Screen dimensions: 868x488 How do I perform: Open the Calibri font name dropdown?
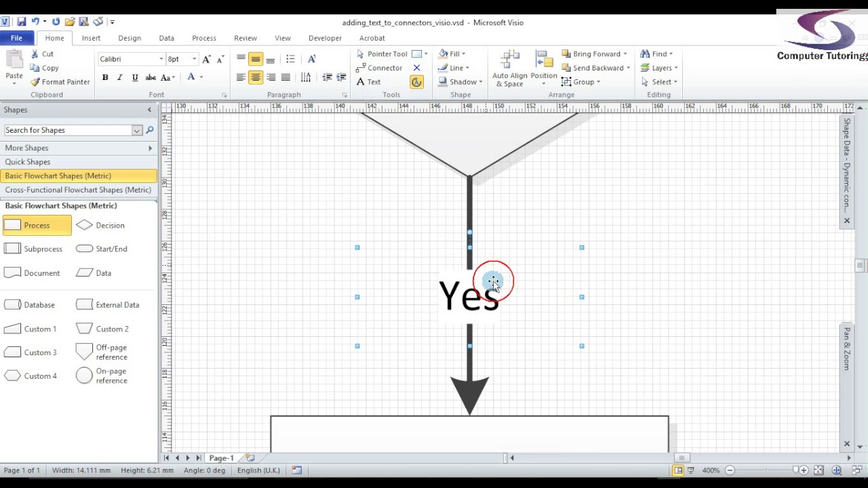click(x=161, y=60)
